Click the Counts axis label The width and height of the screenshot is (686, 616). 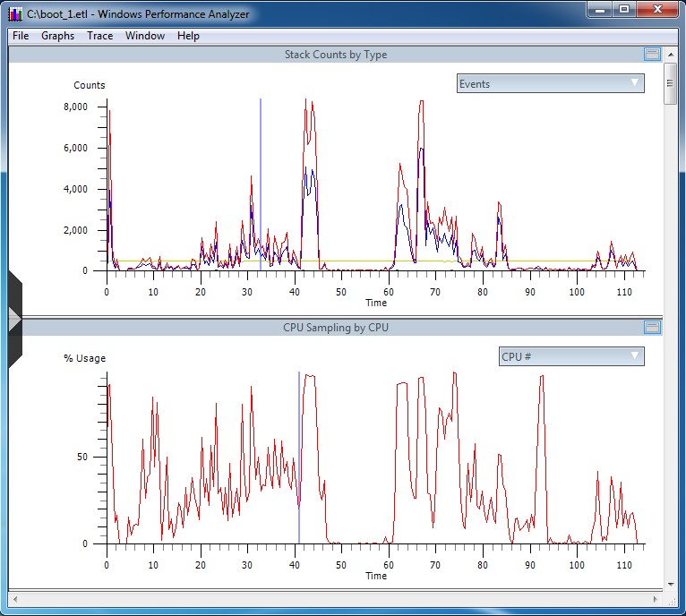coord(90,85)
